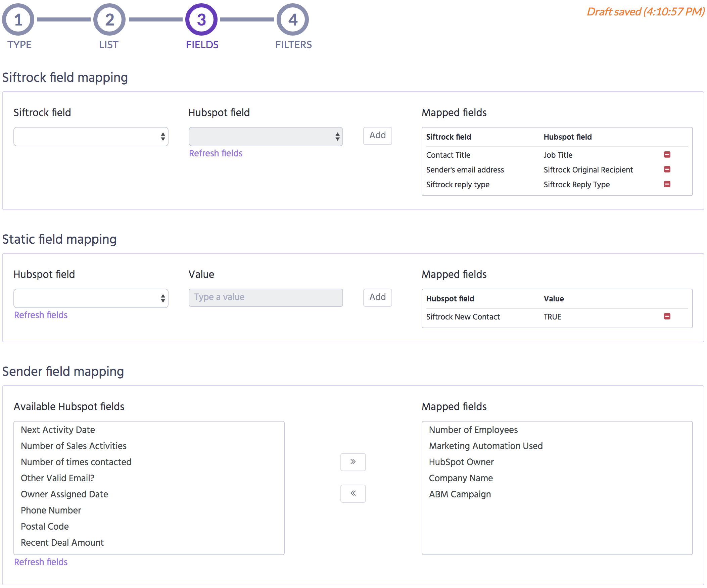The width and height of the screenshot is (707, 588).
Task: Click Siftrock Reply Type Hubspot cell
Action: click(576, 185)
